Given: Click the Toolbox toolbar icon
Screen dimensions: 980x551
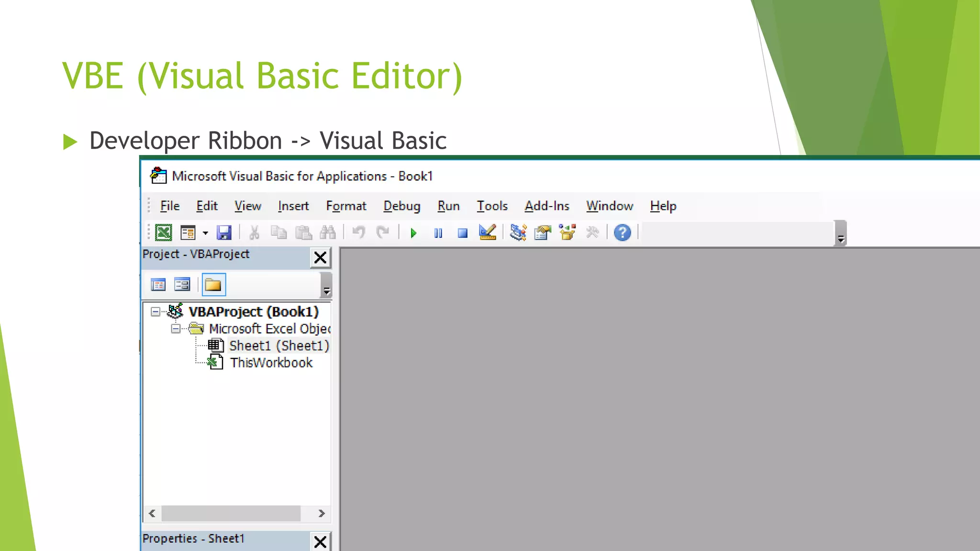Looking at the screenshot, I should [592, 233].
